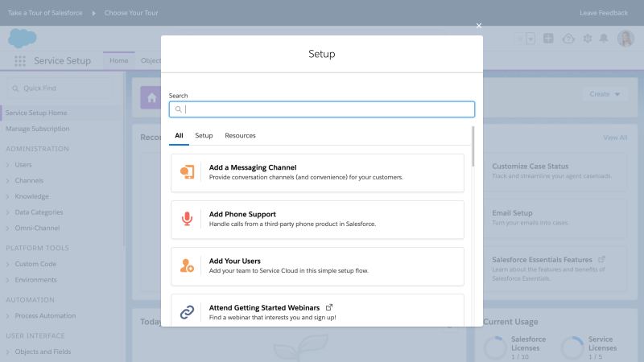The image size is (644, 362).
Task: Click the Quick Find magnifier icon
Action: pyautogui.click(x=15, y=88)
